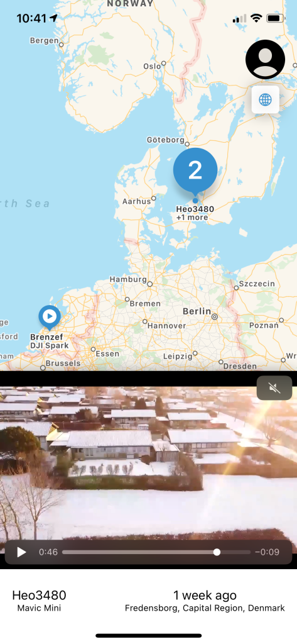Tap the globe map-style icon

click(x=266, y=99)
